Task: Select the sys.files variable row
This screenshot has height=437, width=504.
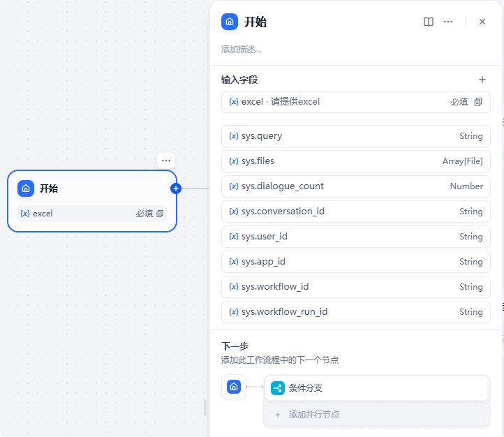Action: (356, 161)
